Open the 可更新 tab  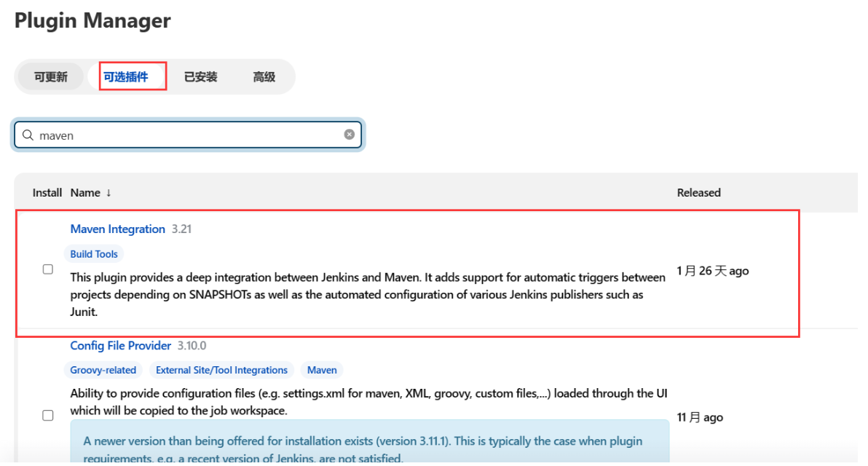[50, 77]
